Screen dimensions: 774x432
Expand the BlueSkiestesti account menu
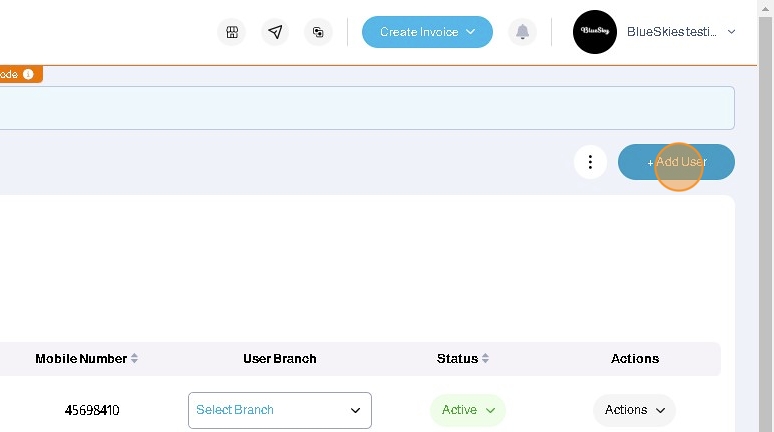click(x=731, y=32)
